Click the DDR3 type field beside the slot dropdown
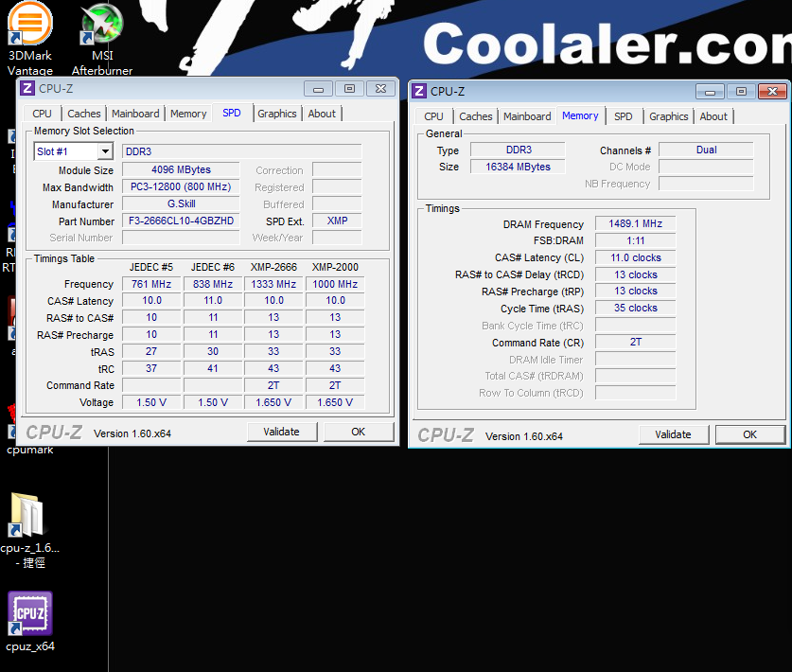The width and height of the screenshot is (792, 672). point(242,151)
